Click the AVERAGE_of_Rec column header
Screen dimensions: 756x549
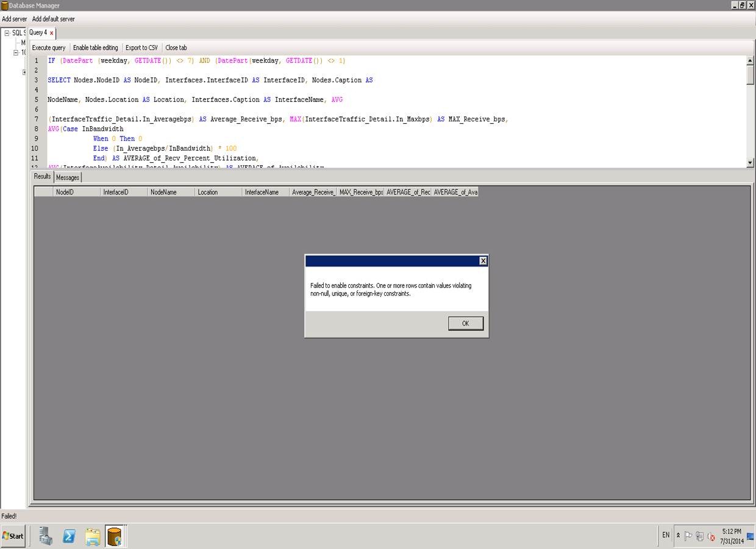408,192
